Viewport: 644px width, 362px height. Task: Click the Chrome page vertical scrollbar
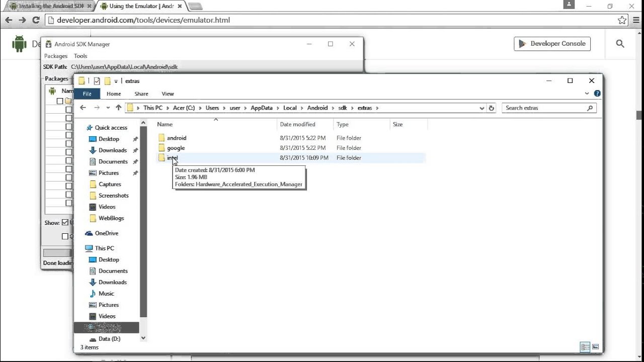639,115
